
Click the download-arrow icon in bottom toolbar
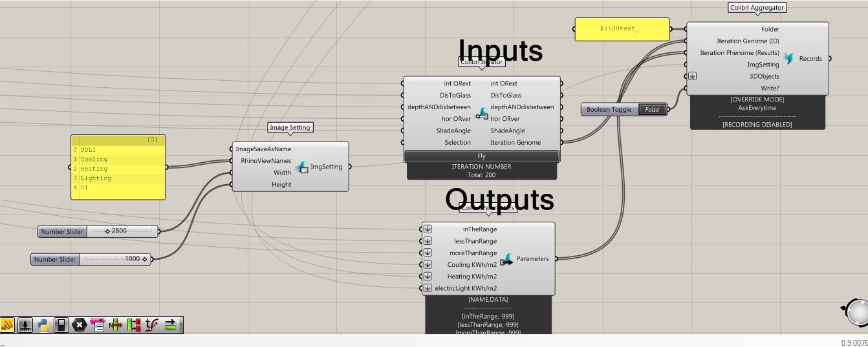click(25, 325)
